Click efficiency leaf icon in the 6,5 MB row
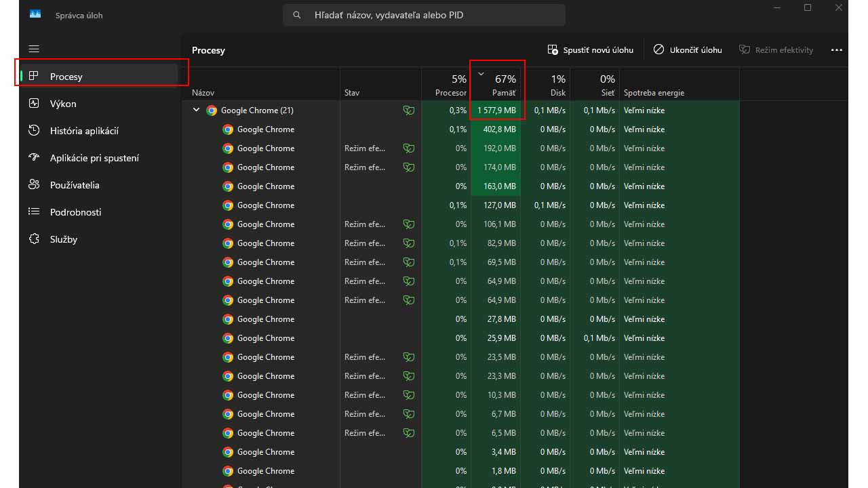 point(408,433)
